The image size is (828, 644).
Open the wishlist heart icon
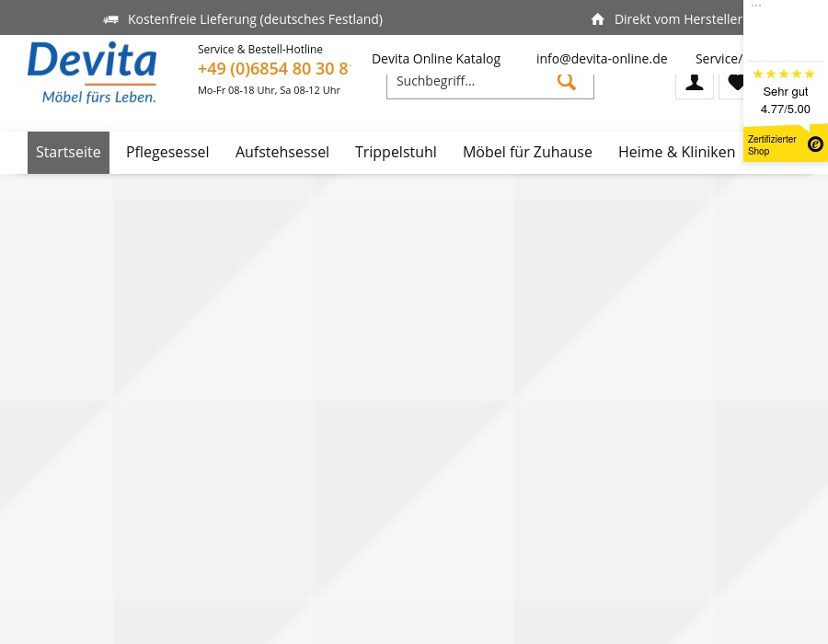737,81
